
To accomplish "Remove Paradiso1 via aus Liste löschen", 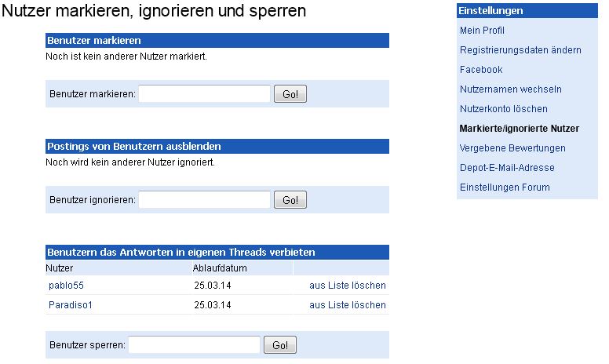I will 347,305.
